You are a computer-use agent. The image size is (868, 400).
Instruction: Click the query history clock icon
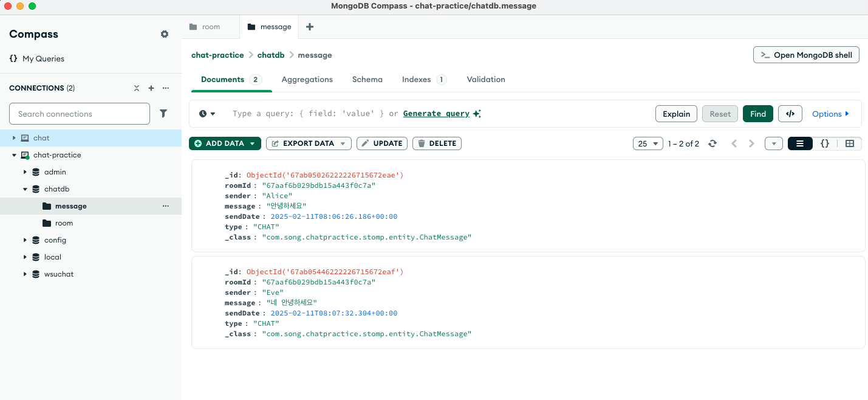[203, 114]
